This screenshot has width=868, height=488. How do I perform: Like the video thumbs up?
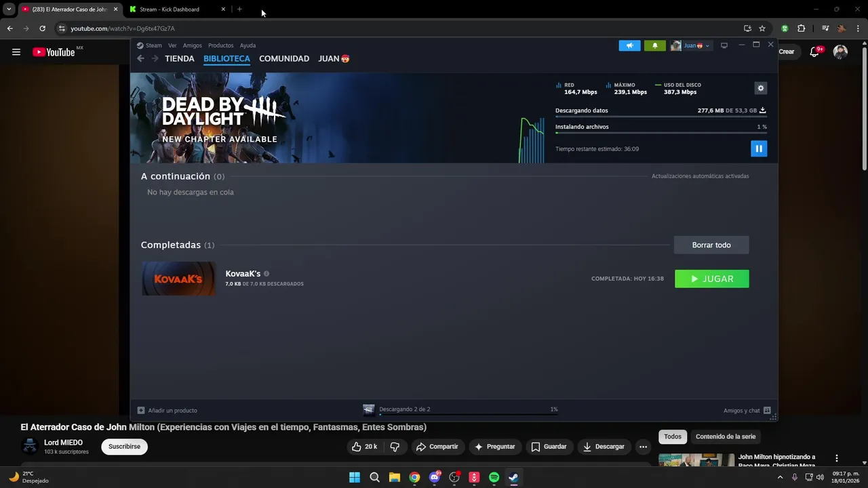[x=364, y=447]
